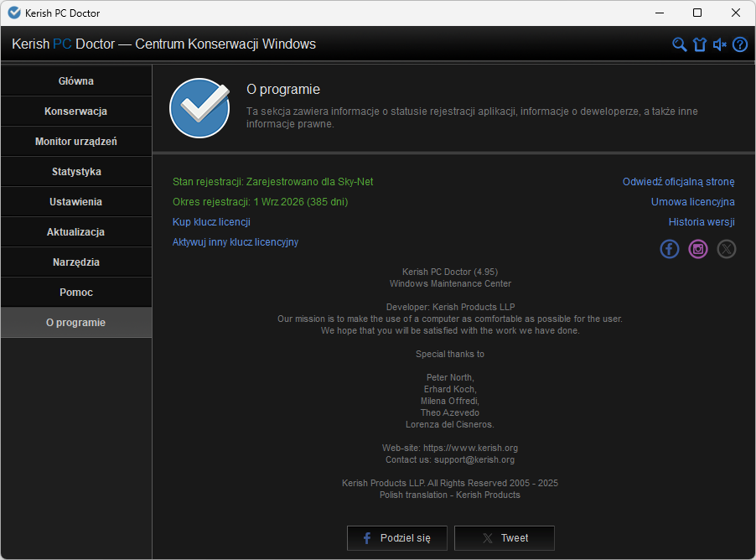Visit Odwiedź oficjalną stronę link
Image resolution: width=756 pixels, height=560 pixels.
[x=678, y=182]
